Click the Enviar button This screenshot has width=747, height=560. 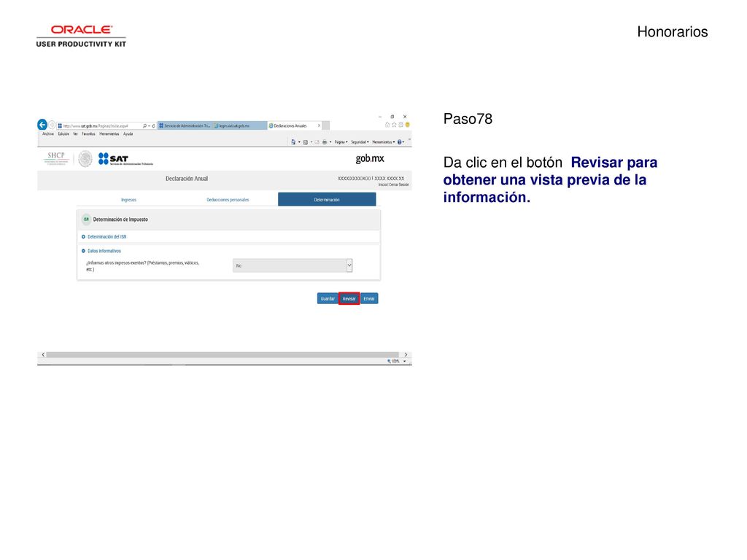click(x=369, y=298)
